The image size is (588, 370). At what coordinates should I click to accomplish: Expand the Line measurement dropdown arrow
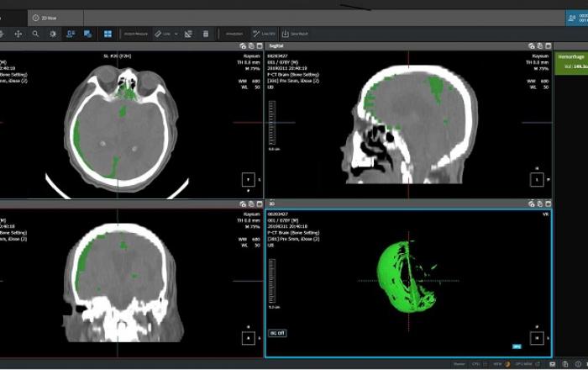(176, 34)
